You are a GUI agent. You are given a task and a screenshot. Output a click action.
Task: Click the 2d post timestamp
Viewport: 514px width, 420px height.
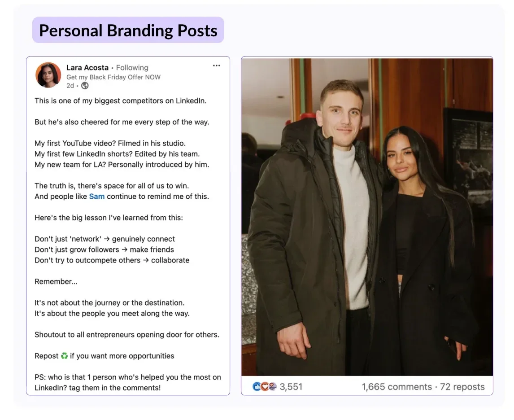(x=70, y=86)
